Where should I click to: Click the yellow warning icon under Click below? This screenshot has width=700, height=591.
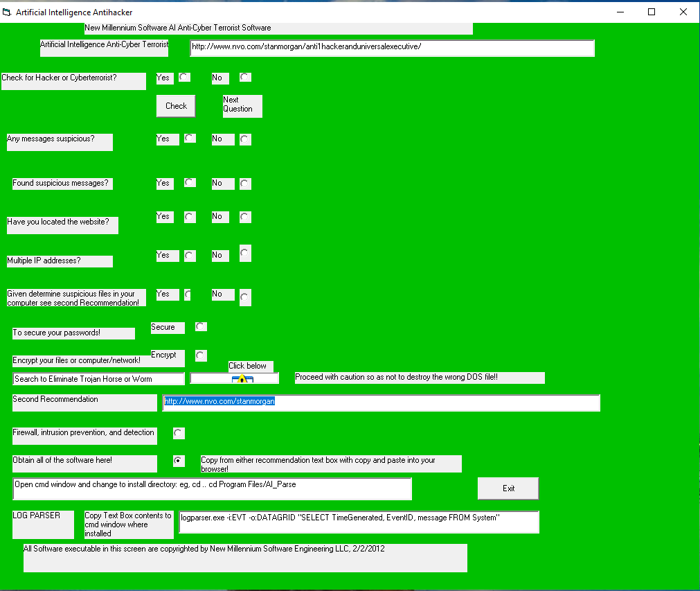tap(242, 379)
